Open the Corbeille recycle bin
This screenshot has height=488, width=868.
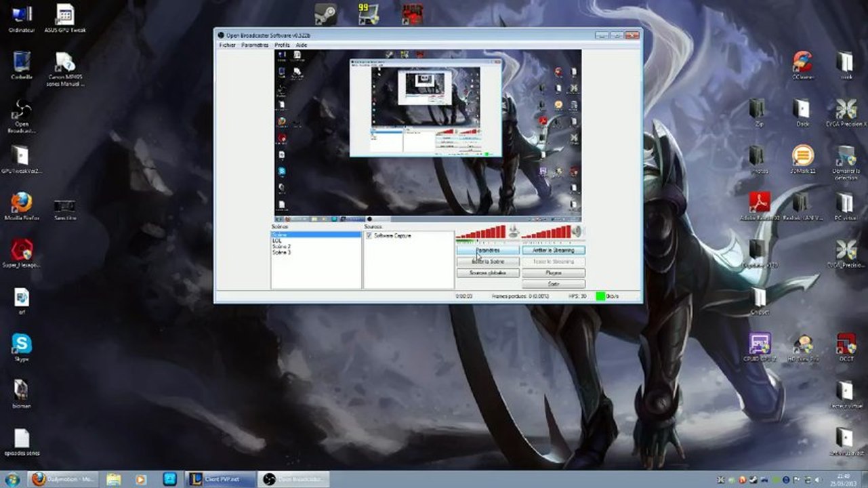[x=22, y=65]
